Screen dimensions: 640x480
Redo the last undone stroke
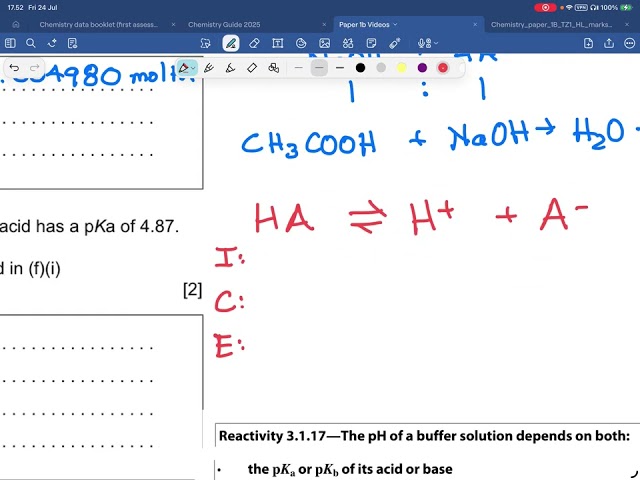coord(35,68)
